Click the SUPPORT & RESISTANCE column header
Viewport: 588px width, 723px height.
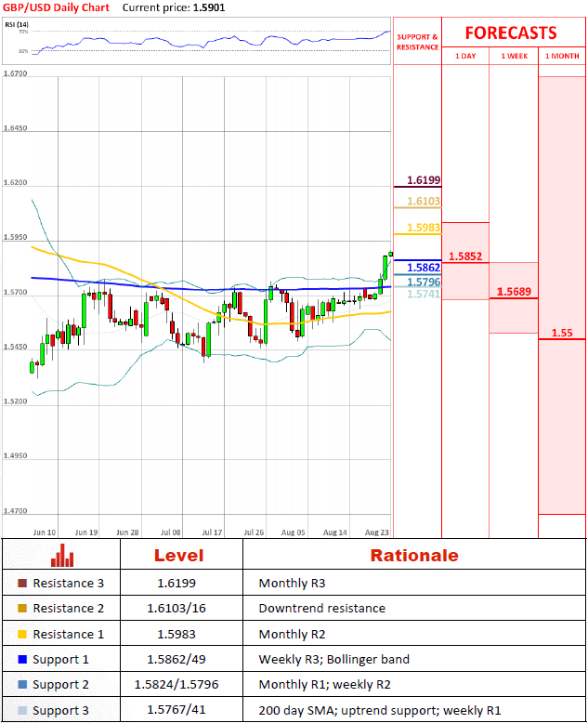click(x=417, y=41)
